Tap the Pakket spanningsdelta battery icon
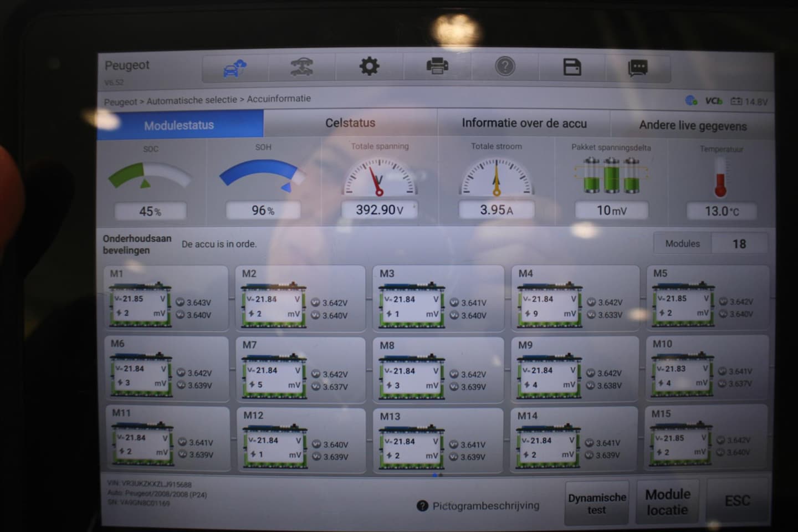Image resolution: width=798 pixels, height=532 pixels. click(x=611, y=176)
